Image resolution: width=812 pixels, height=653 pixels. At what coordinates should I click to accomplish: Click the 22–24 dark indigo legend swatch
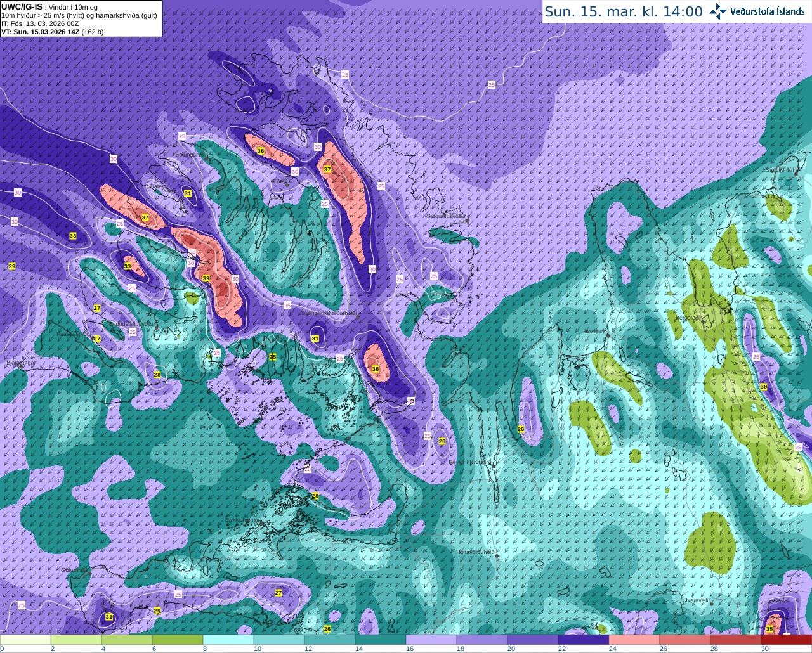coord(584,640)
